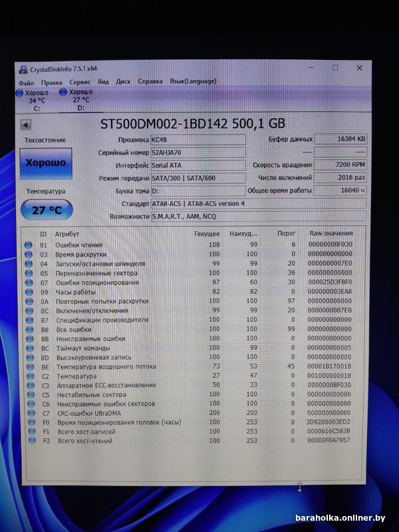
Task: Click the Возможности field S.M.A.R.T., AAM, NCQ
Action: 259,216
